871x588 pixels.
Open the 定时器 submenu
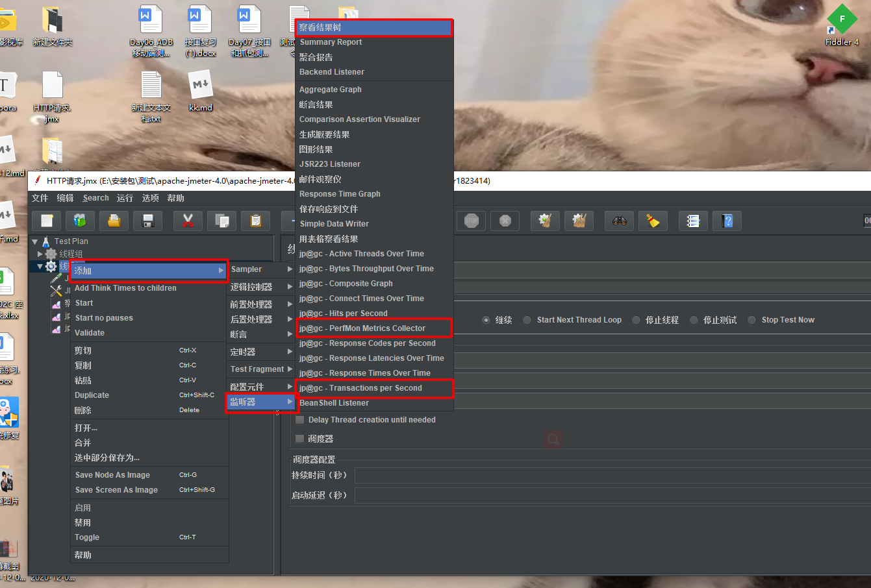(261, 352)
